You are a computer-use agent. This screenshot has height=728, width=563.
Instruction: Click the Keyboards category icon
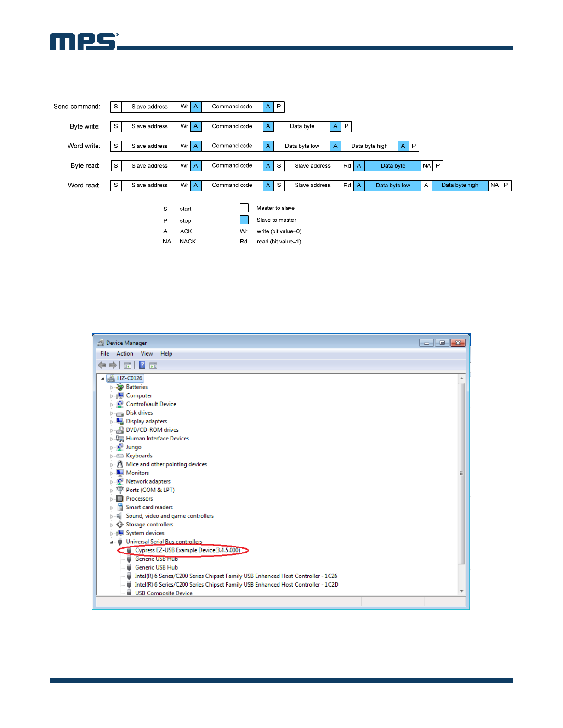point(120,456)
